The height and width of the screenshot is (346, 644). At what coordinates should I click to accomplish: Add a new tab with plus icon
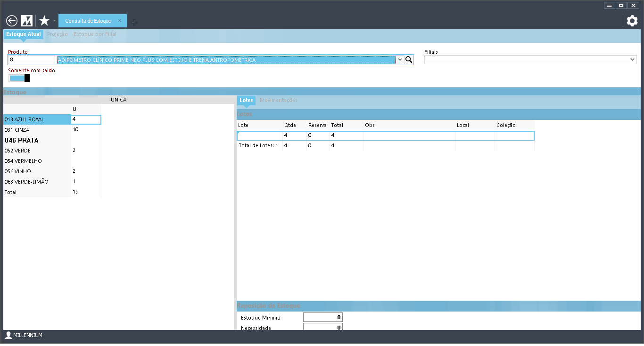134,22
